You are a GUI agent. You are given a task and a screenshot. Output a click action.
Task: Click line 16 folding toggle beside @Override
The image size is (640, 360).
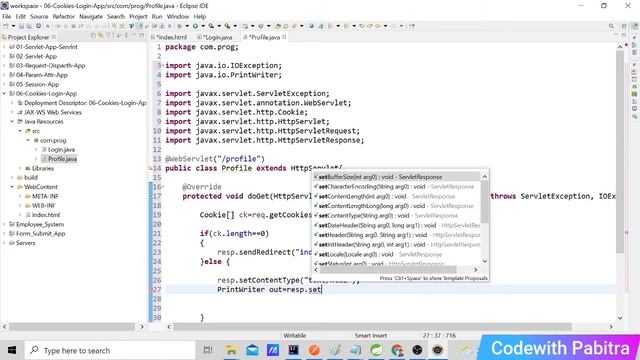click(x=163, y=187)
